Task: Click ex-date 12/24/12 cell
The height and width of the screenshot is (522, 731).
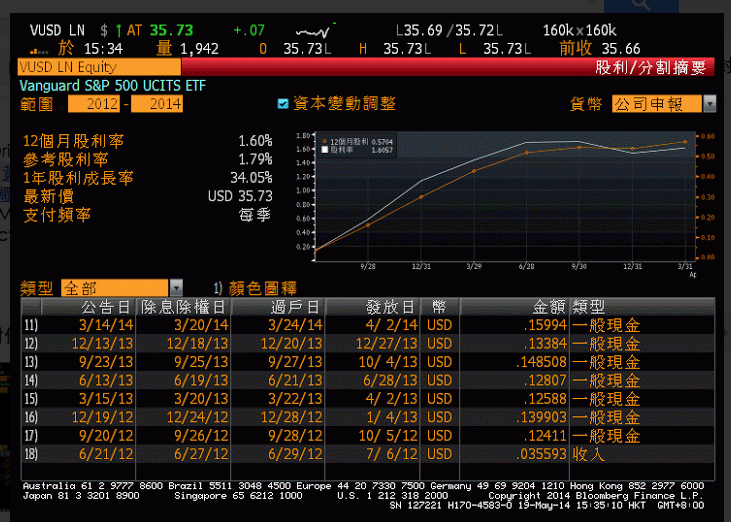Action: tap(198, 417)
